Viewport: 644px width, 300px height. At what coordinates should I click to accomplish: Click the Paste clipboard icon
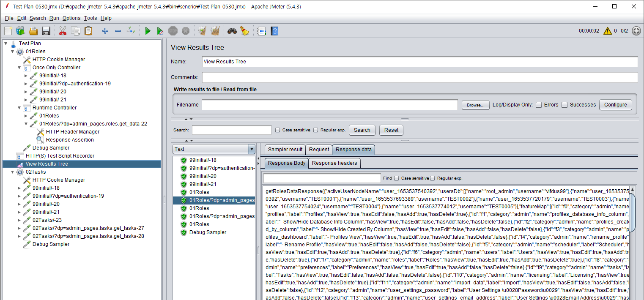point(88,31)
